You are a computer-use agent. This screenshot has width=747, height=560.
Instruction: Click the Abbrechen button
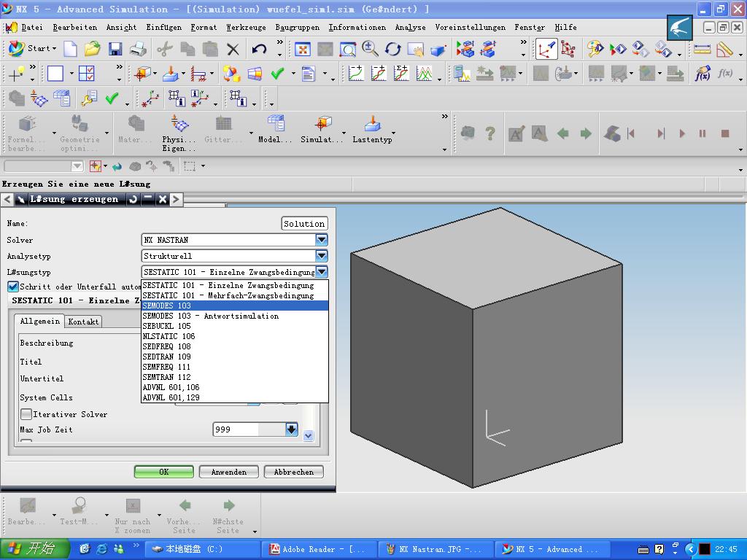pos(294,472)
